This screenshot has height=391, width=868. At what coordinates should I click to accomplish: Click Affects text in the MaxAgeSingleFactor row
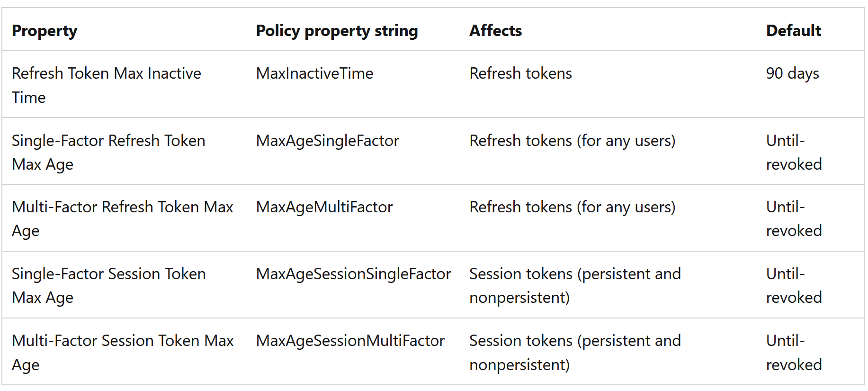click(x=572, y=141)
